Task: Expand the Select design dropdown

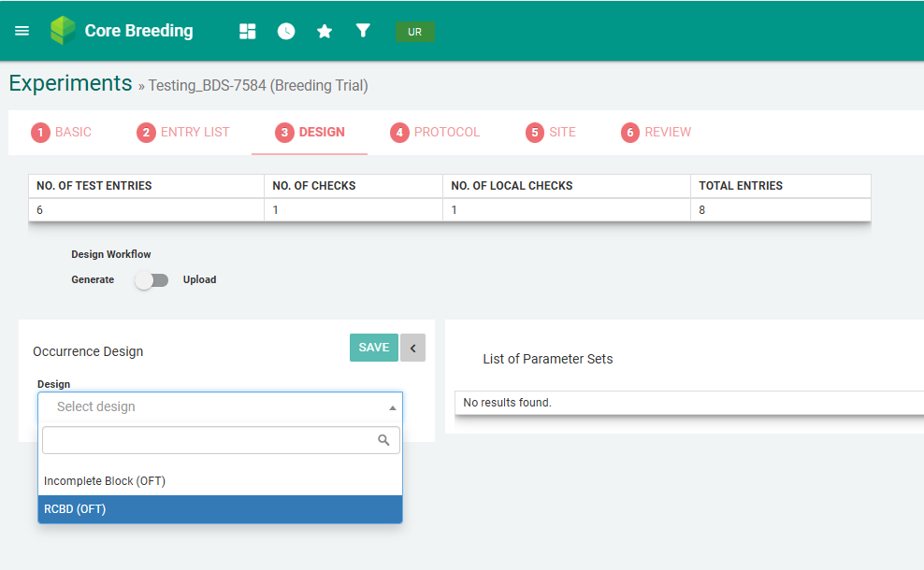Action: point(220,407)
